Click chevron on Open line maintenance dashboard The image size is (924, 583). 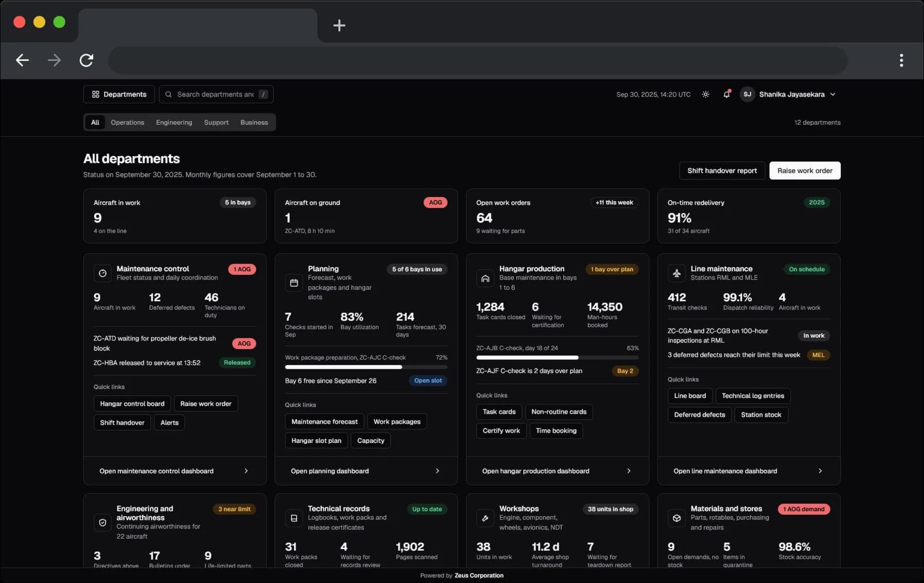click(x=820, y=471)
